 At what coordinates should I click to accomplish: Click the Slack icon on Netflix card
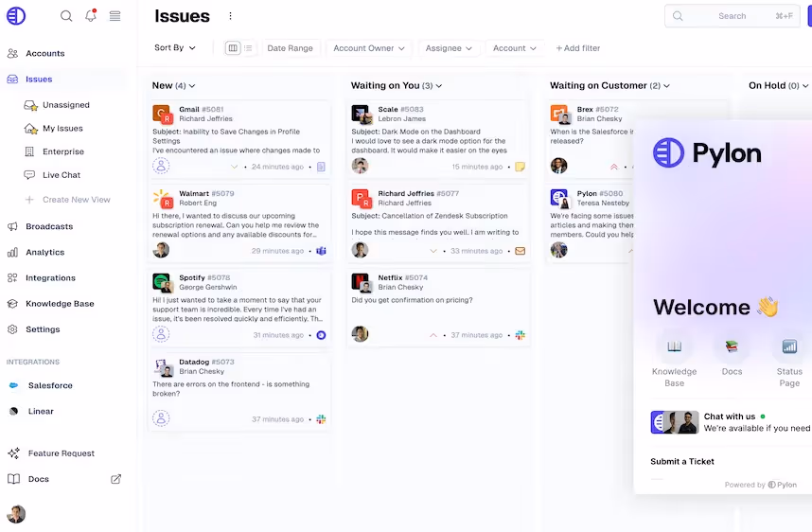point(520,335)
